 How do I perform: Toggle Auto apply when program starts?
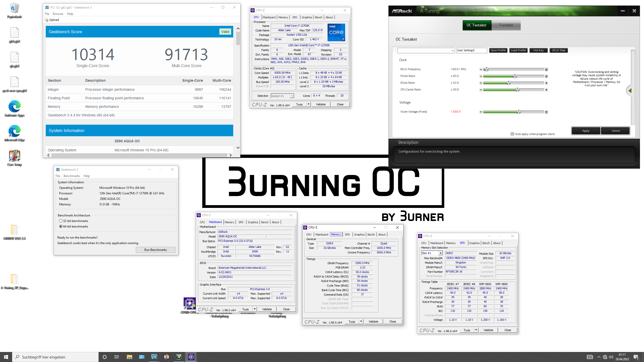point(512,134)
